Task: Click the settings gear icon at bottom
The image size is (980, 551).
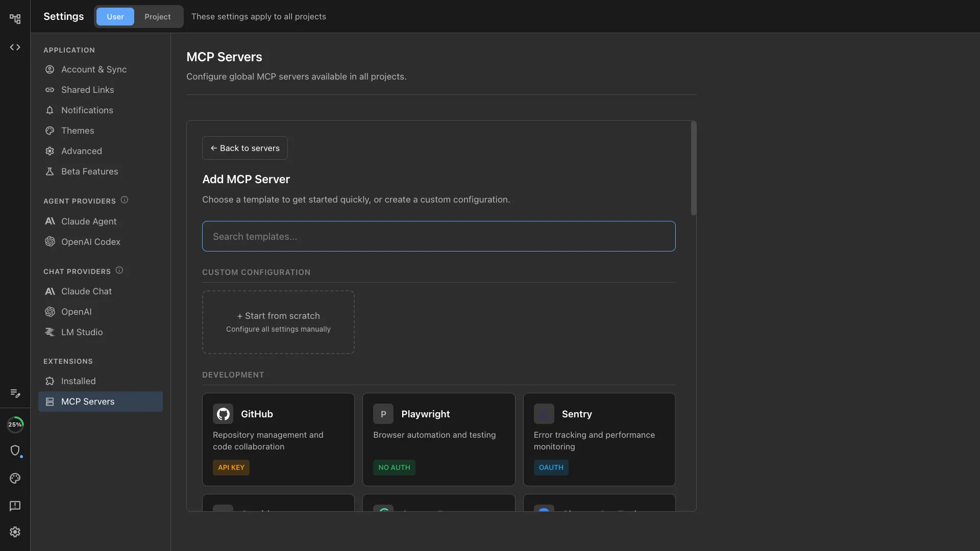Action: (15, 532)
